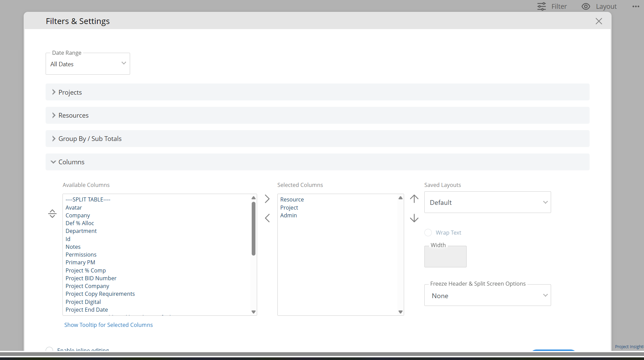Select Project Company column
The height and width of the screenshot is (360, 644).
87,286
